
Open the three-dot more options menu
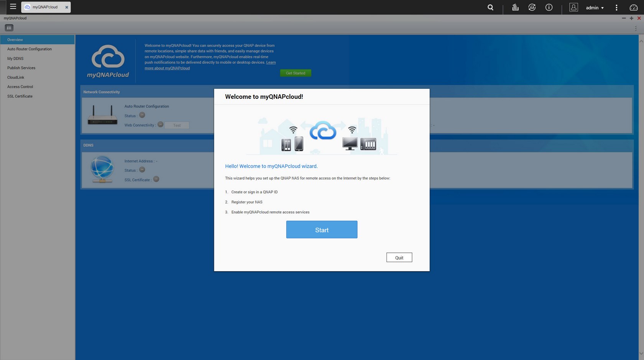(616, 7)
